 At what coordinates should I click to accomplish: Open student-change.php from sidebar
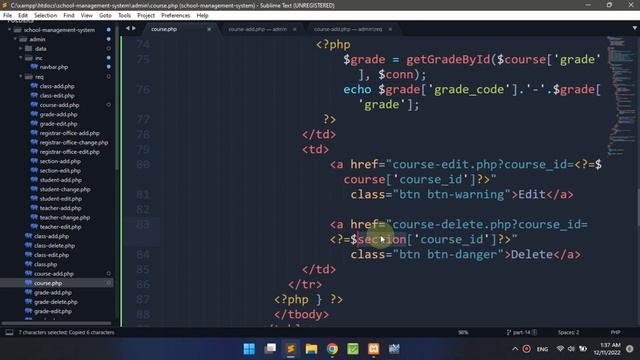coord(65,189)
